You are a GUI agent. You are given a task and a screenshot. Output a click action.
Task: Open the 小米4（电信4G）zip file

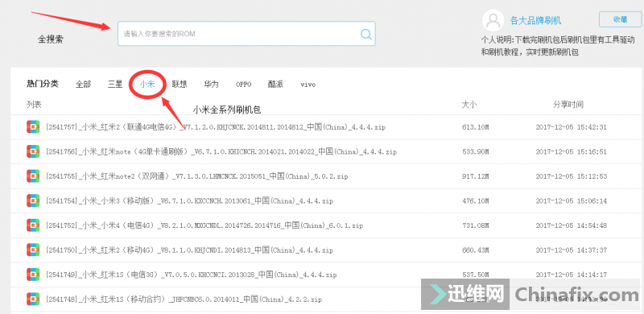tap(204, 225)
